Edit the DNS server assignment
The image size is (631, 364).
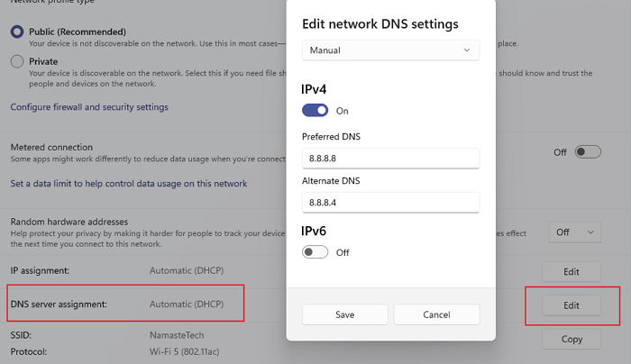click(x=572, y=305)
